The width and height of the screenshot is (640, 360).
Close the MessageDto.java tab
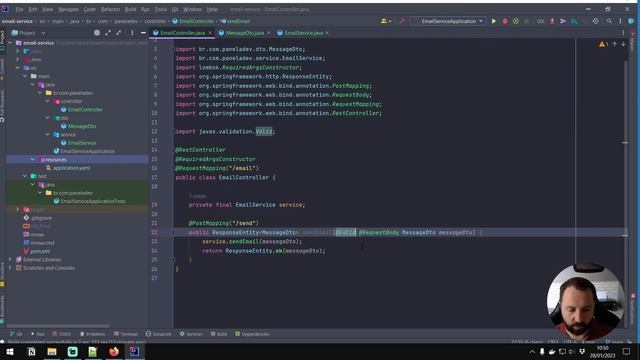pyautogui.click(x=269, y=33)
